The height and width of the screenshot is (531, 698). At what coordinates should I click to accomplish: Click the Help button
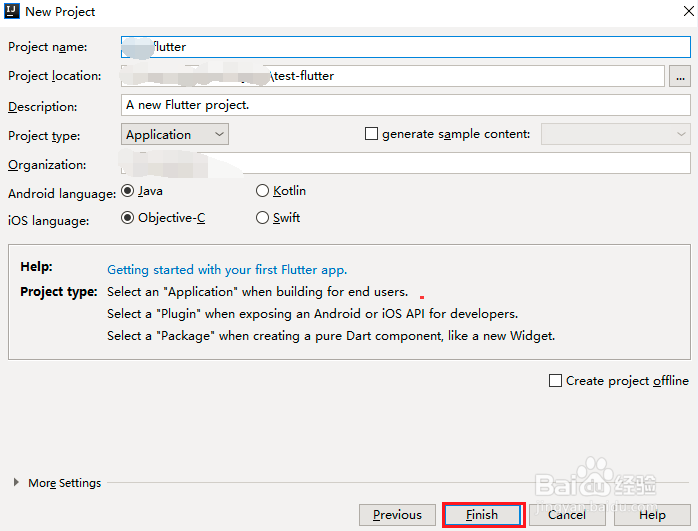pos(652,515)
